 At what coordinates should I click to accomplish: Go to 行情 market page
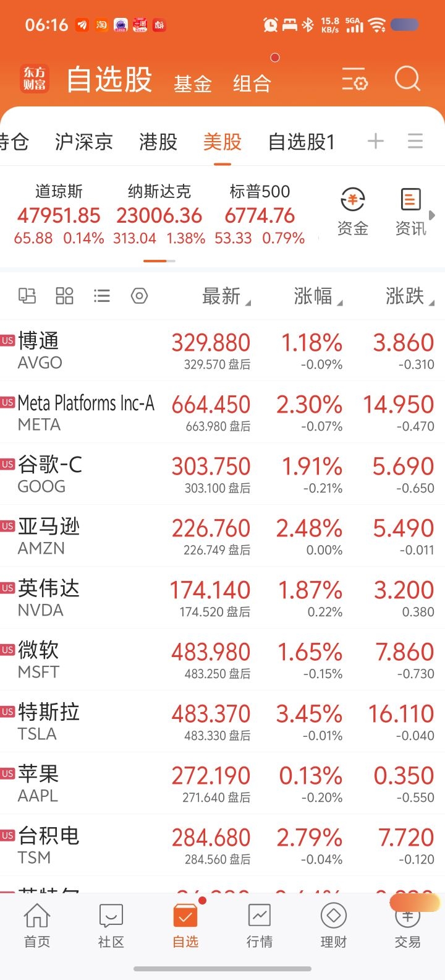(x=260, y=926)
